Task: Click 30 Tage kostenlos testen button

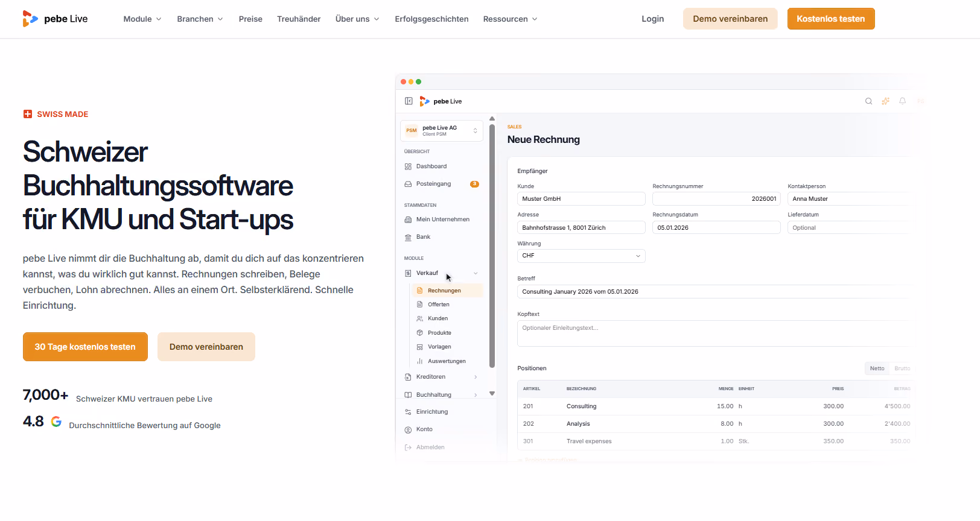Action: click(85, 347)
